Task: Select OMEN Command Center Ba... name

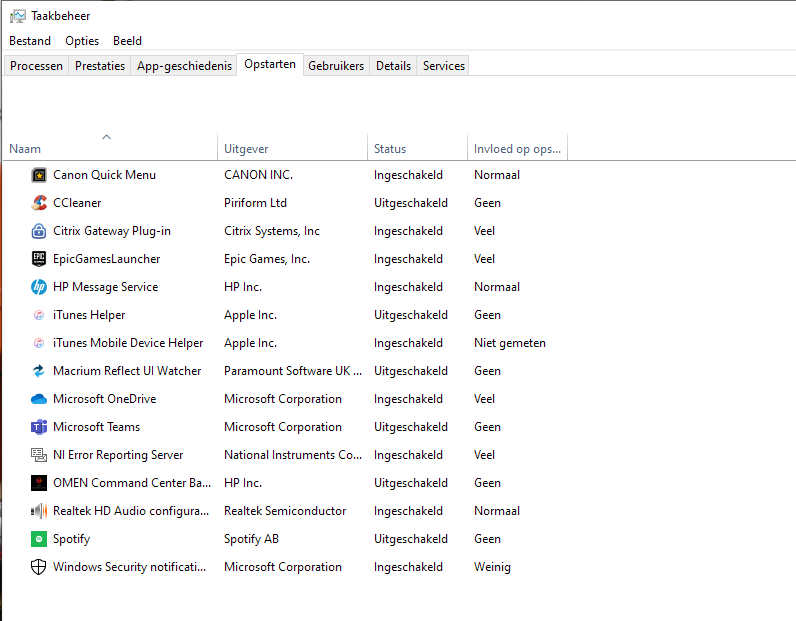Action: (x=132, y=483)
